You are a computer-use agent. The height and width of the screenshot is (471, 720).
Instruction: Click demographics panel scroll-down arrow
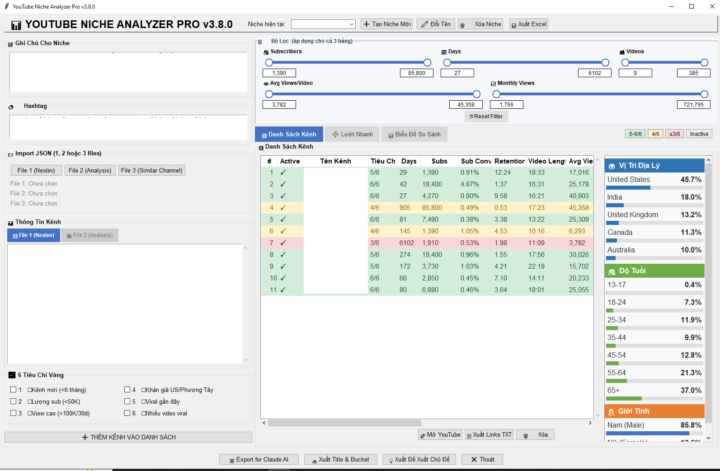point(709,438)
